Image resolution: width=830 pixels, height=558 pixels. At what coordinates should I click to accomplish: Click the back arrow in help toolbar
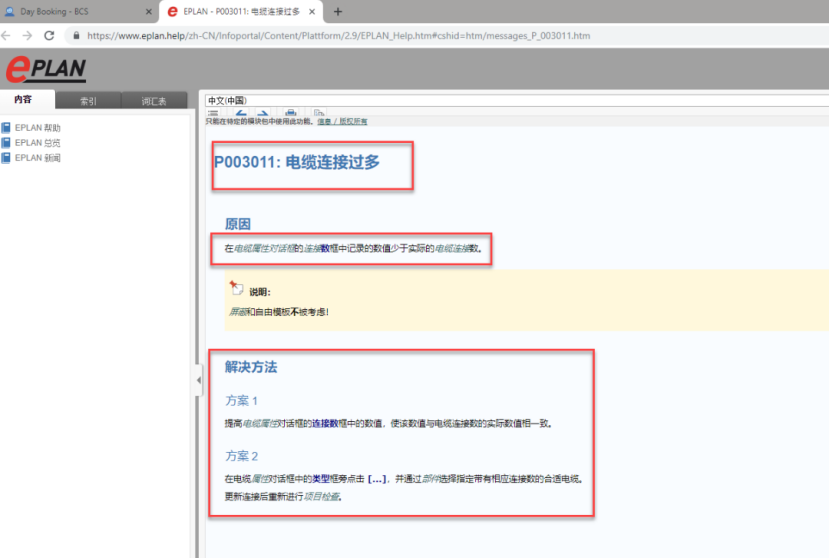(x=241, y=113)
